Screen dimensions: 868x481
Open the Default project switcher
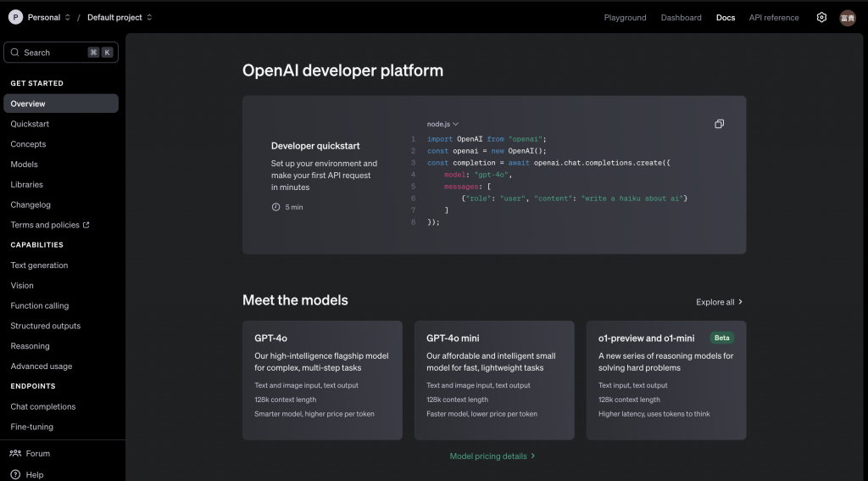[x=120, y=17]
